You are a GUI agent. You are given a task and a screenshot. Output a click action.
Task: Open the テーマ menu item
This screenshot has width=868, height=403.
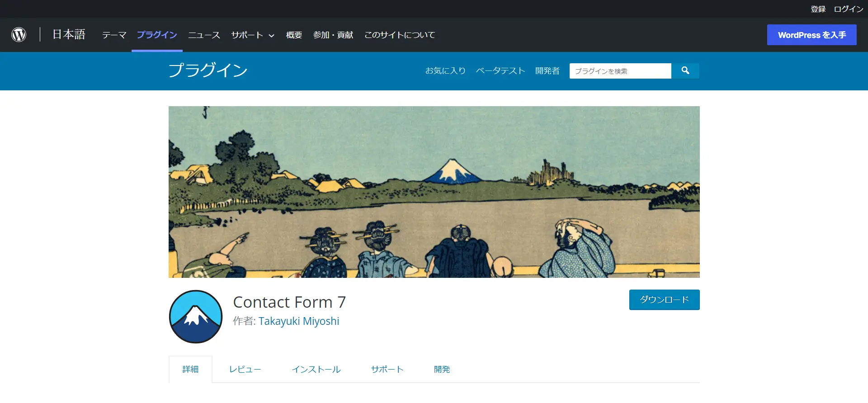point(114,35)
